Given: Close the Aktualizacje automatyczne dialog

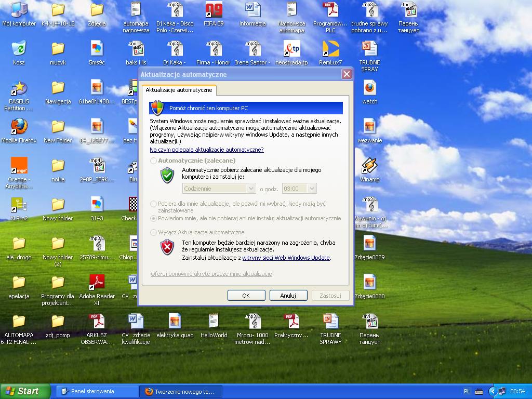Looking at the screenshot, I should [x=347, y=74].
